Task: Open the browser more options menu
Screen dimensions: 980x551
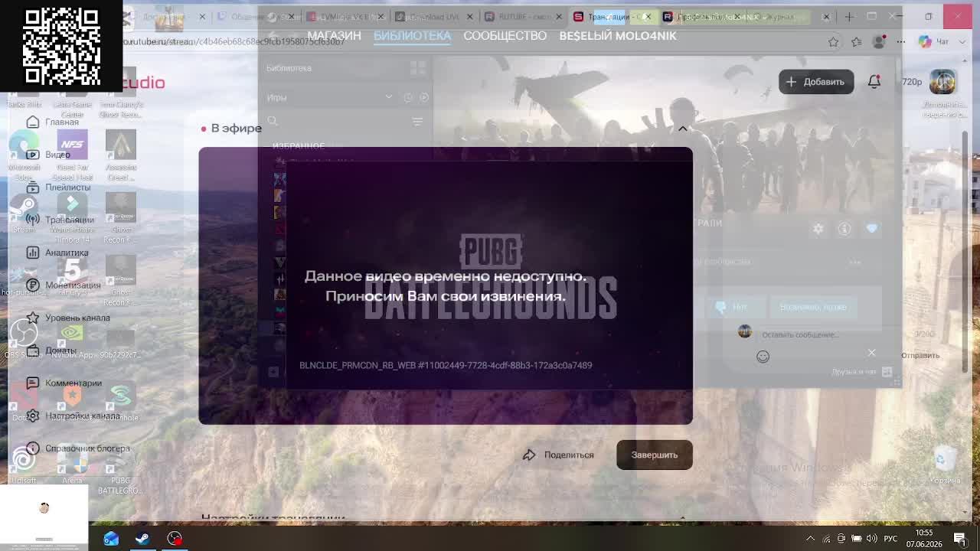Action: 901,42
